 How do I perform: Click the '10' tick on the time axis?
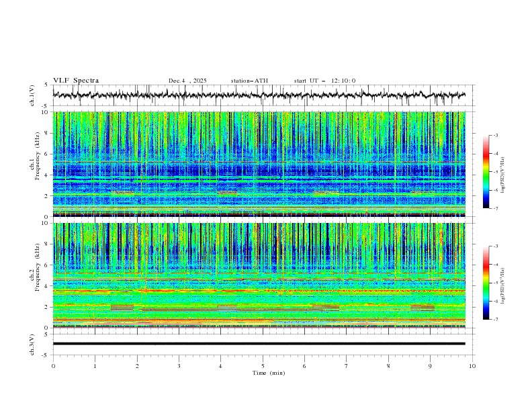tap(472, 366)
